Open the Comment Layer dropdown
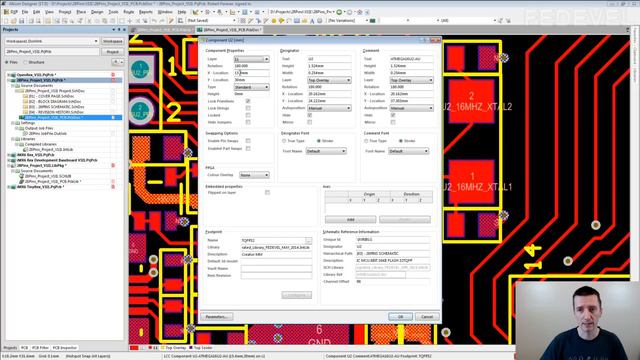Image resolution: width=640 pixels, height=360 pixels. [x=411, y=80]
